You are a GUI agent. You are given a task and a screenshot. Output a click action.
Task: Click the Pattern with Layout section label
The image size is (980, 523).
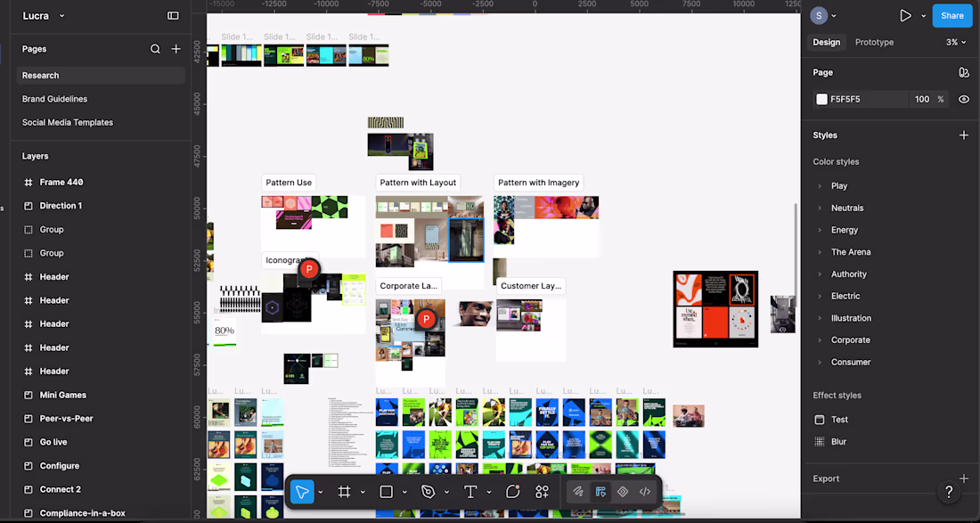418,183
